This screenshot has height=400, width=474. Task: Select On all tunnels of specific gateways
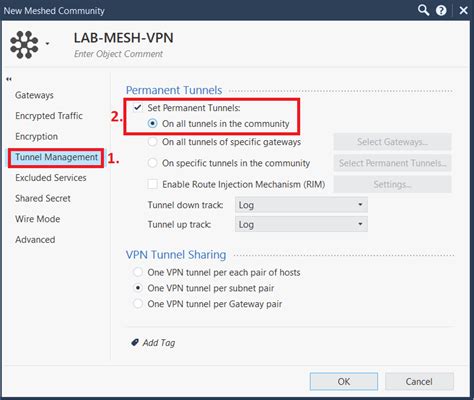coord(153,142)
